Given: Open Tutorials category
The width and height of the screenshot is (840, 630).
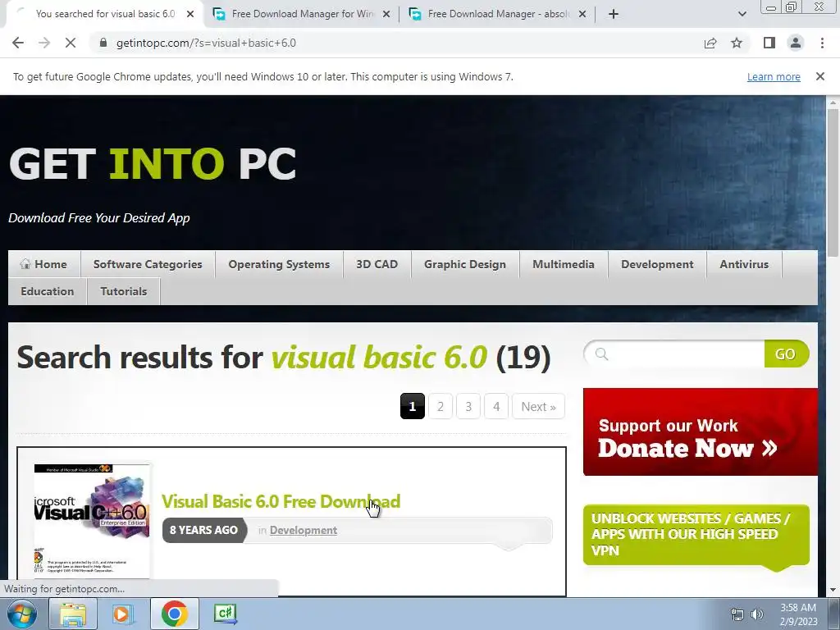Looking at the screenshot, I should [123, 291].
